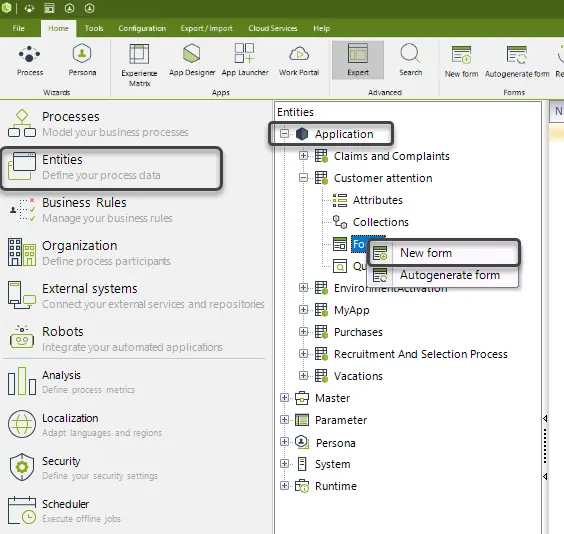Select the Queries item icon
The width and height of the screenshot is (564, 534).
340,266
